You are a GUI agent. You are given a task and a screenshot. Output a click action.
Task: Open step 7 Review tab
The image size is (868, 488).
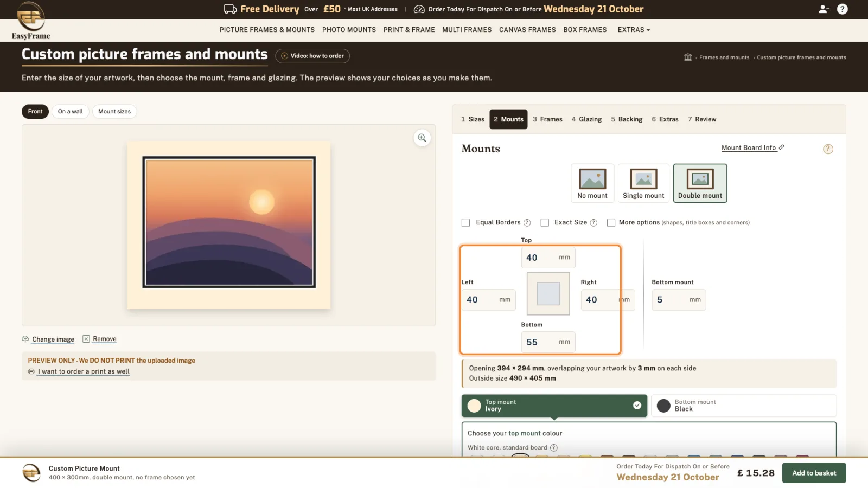click(702, 119)
